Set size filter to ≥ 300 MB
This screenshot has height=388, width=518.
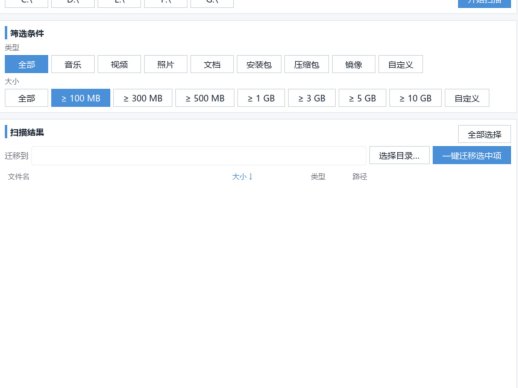(143, 98)
